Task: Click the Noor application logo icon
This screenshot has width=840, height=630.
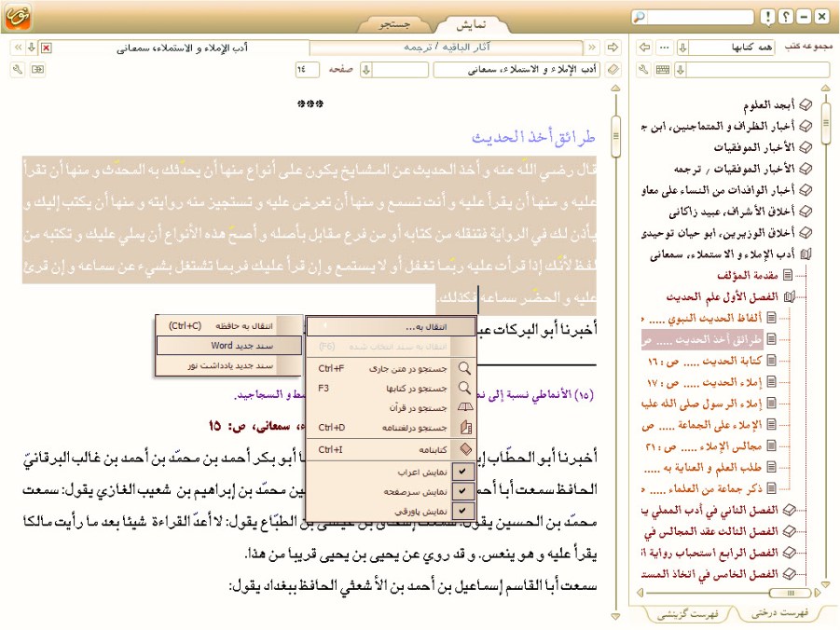Action: [17, 17]
